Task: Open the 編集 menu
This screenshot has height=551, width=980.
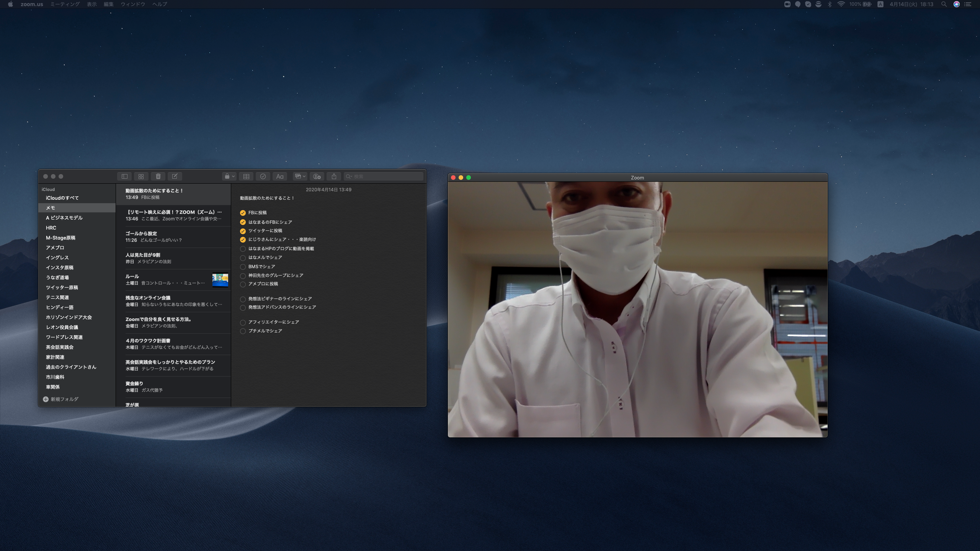Action: click(x=109, y=4)
